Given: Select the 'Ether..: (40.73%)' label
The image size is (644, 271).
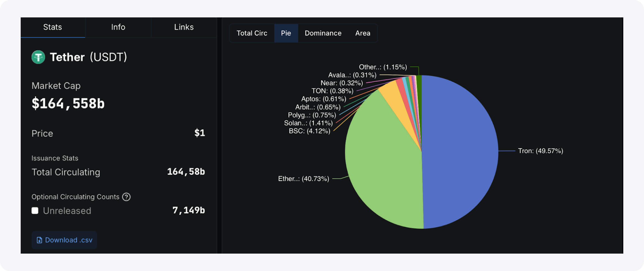Looking at the screenshot, I should point(304,179).
